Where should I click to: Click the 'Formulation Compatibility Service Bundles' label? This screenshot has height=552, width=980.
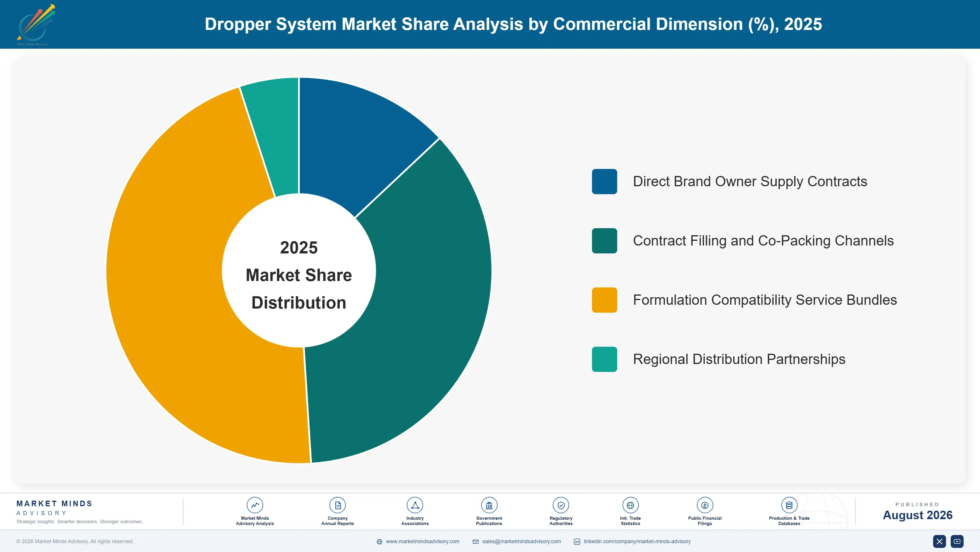click(765, 300)
